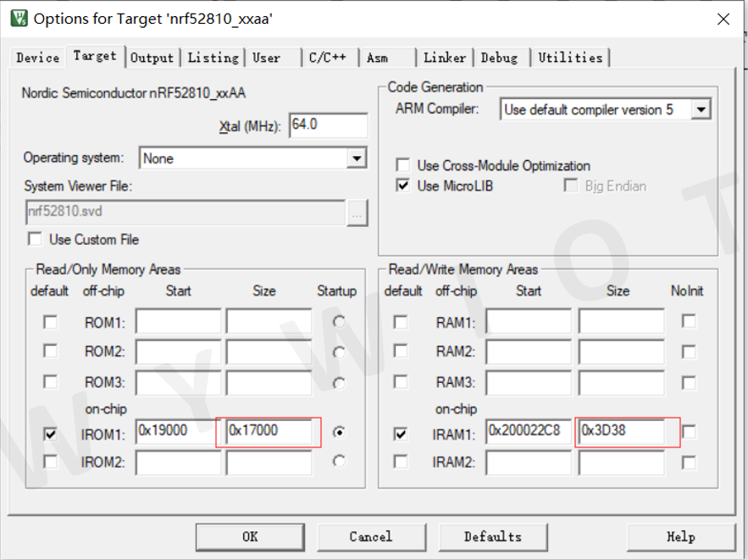
Task: Enable NoInit for IRAM1
Action: [689, 432]
